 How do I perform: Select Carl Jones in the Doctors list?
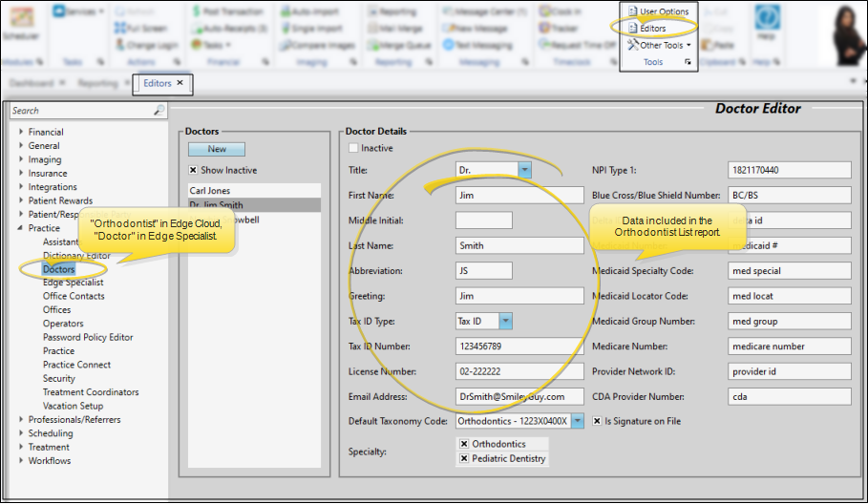point(210,191)
